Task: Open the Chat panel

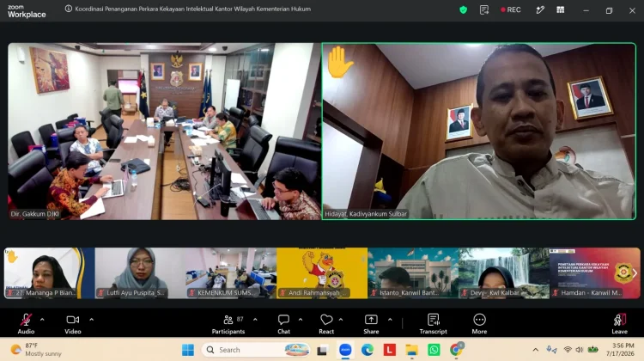Action: 284,323
